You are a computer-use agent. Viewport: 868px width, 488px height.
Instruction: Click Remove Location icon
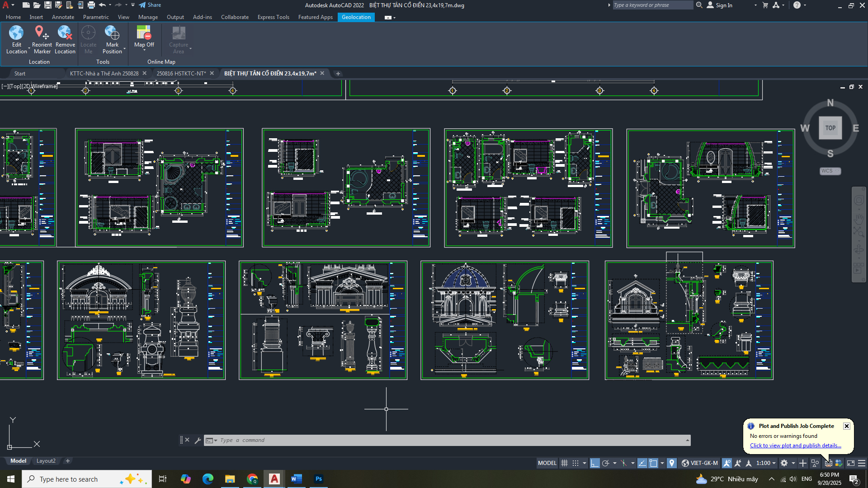click(x=65, y=33)
